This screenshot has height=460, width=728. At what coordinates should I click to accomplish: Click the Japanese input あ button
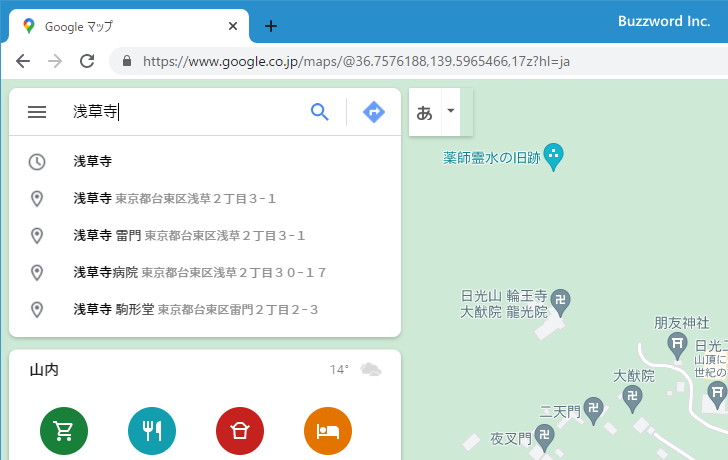coord(424,112)
